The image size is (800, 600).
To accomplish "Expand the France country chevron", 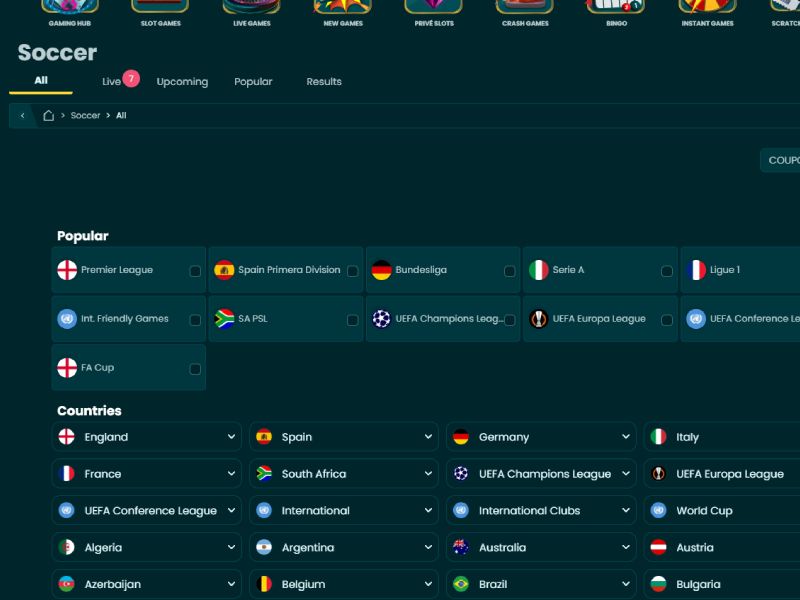I will click(x=231, y=473).
